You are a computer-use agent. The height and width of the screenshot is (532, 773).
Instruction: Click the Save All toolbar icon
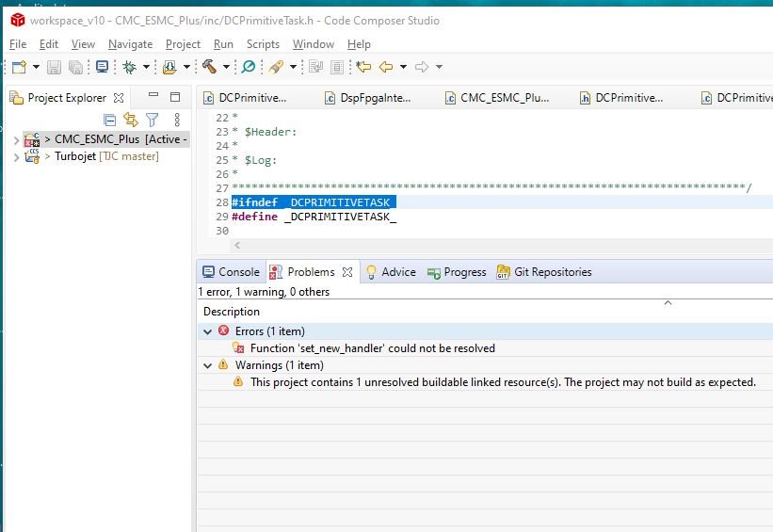coord(75,67)
